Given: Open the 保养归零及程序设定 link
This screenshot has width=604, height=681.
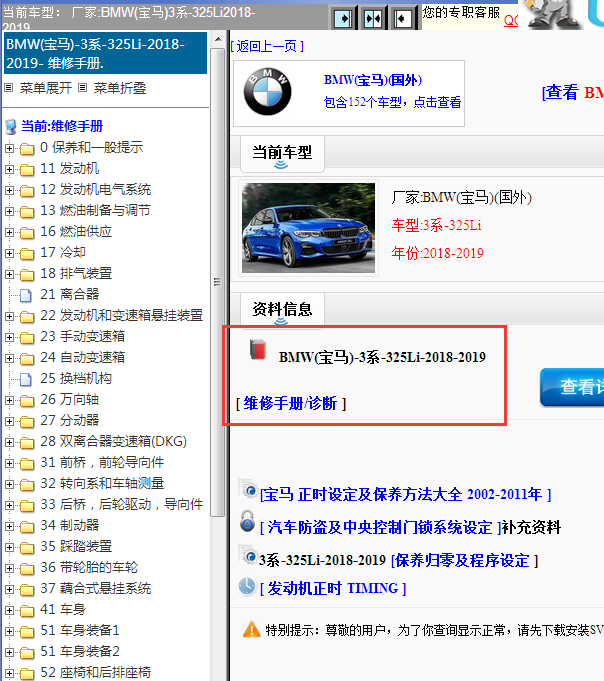Looking at the screenshot, I should 464,560.
